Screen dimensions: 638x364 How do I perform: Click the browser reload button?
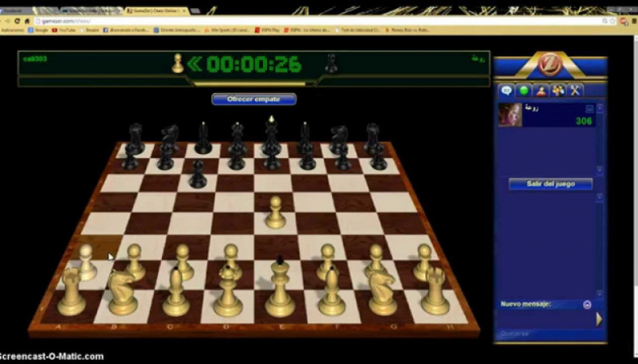pos(17,22)
